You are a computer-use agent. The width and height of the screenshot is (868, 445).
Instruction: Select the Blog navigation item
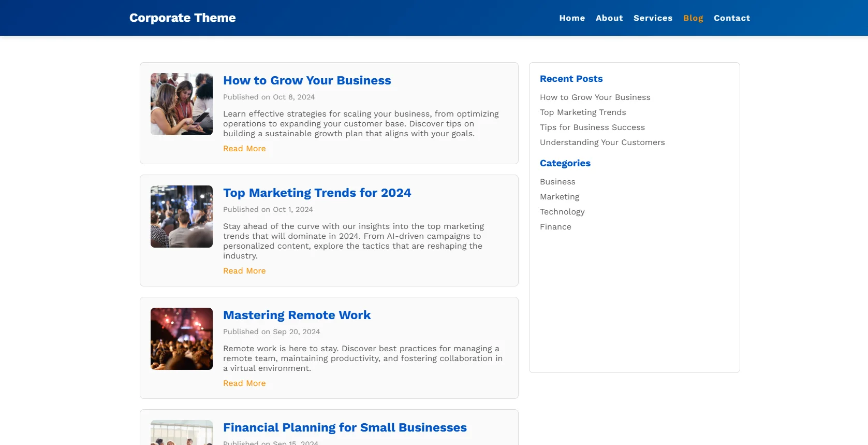pyautogui.click(x=693, y=18)
